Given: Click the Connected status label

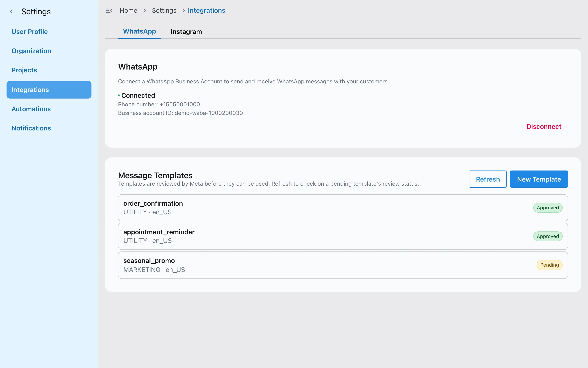Looking at the screenshot, I should tap(138, 95).
